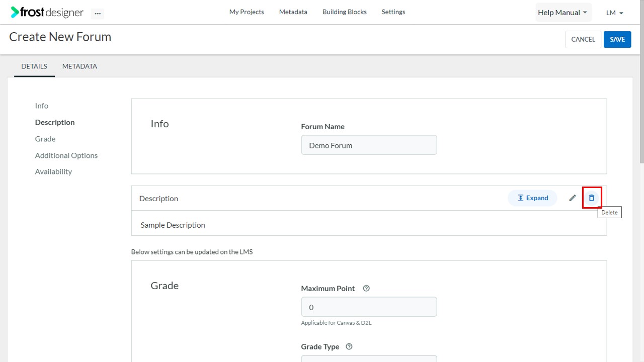Open the ellipsis menu beside the logo

point(98,14)
